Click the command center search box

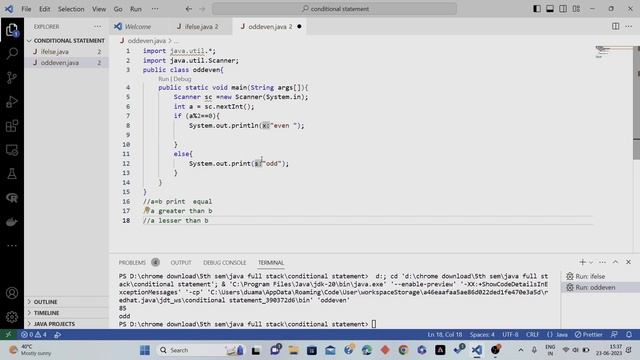pos(335,9)
